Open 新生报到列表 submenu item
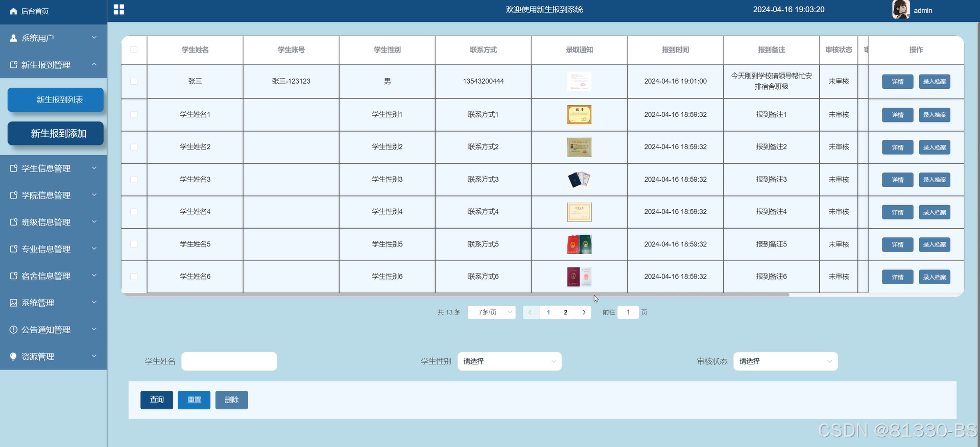 [56, 100]
